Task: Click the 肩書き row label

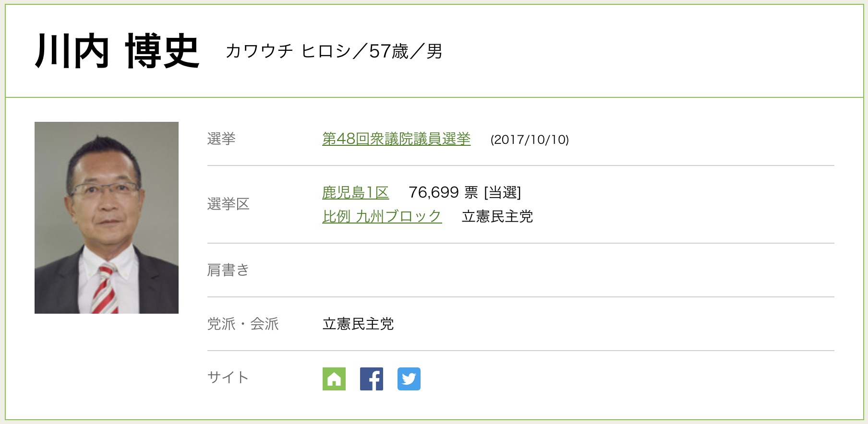Action: click(x=228, y=271)
